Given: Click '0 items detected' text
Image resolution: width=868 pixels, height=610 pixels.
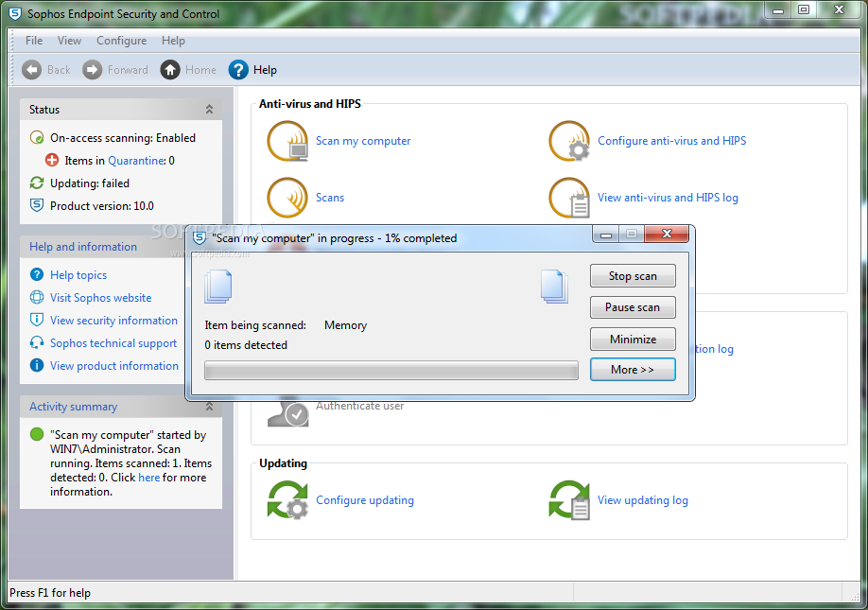Looking at the screenshot, I should 246,345.
